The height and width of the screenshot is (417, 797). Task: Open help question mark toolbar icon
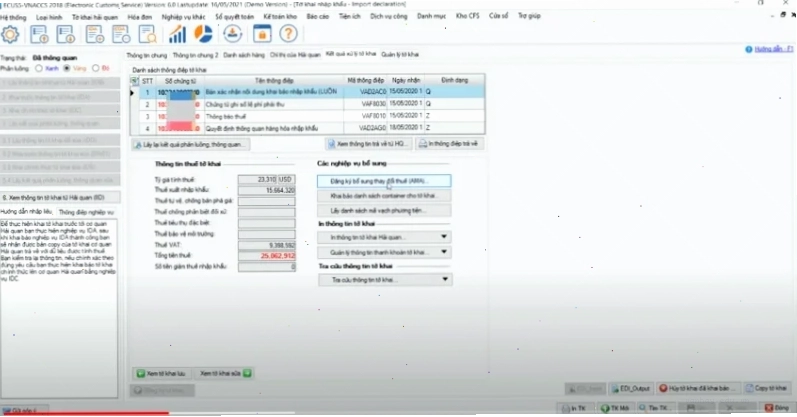(288, 34)
